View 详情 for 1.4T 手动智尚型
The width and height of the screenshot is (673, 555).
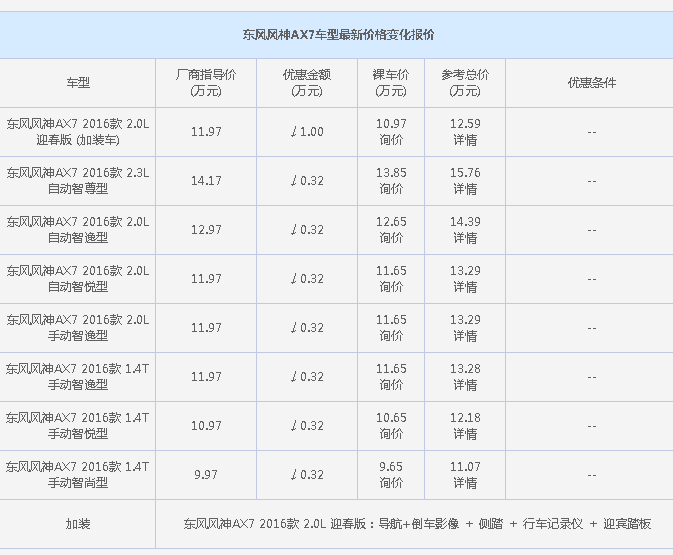(465, 482)
